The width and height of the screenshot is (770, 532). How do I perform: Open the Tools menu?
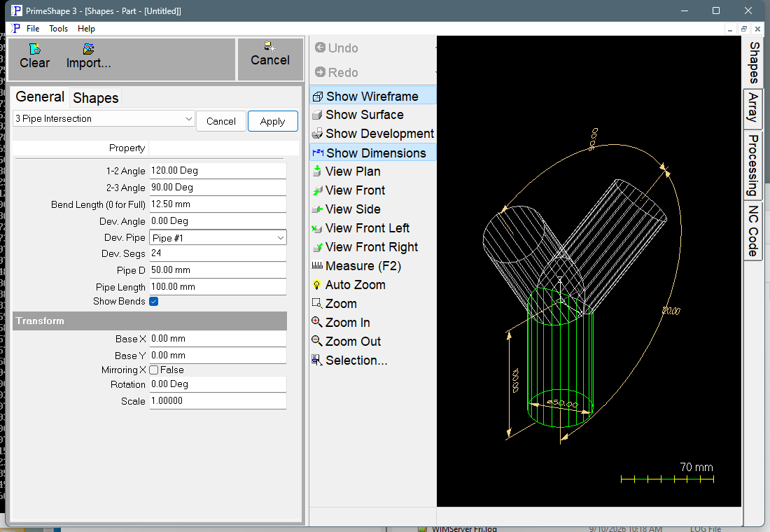58,29
